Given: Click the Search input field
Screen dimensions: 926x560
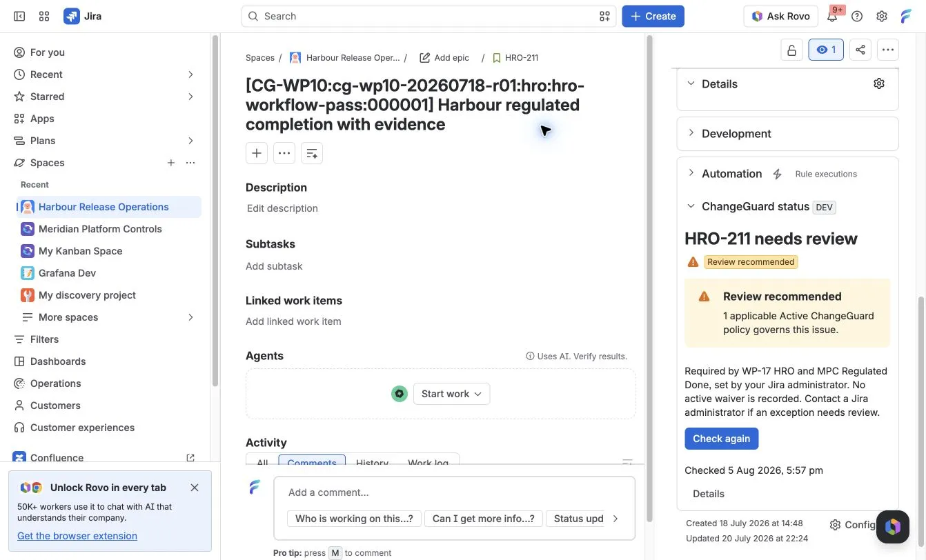Looking at the screenshot, I should tap(428, 16).
